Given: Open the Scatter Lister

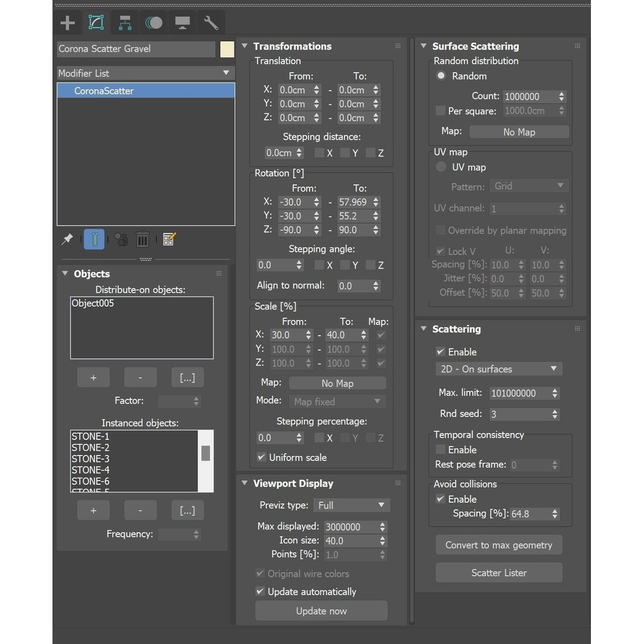Looking at the screenshot, I should click(x=499, y=572).
